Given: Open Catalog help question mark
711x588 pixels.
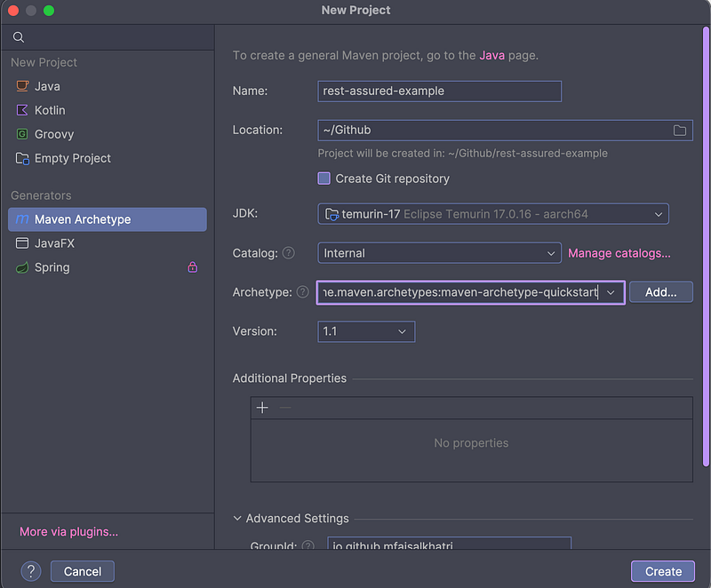Looking at the screenshot, I should 288,253.
